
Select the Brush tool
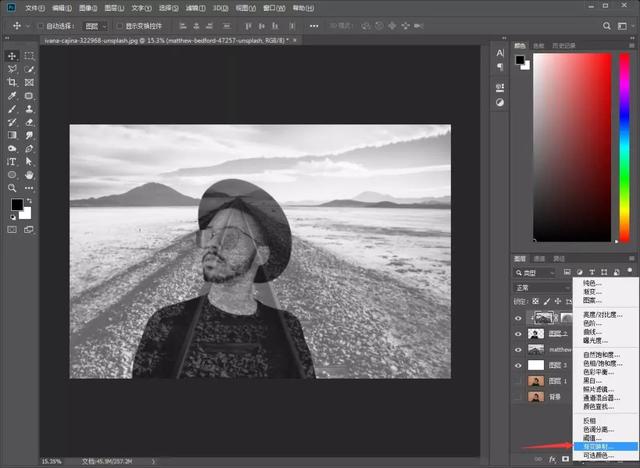click(12, 109)
